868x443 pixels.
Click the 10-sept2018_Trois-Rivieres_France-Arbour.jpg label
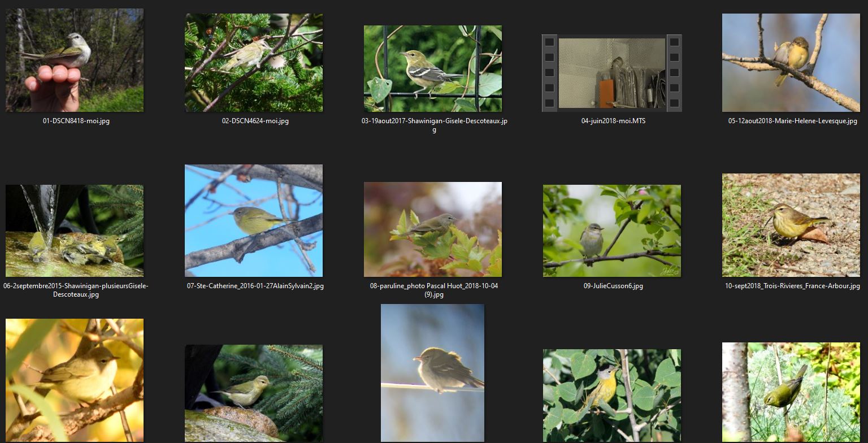click(x=792, y=286)
